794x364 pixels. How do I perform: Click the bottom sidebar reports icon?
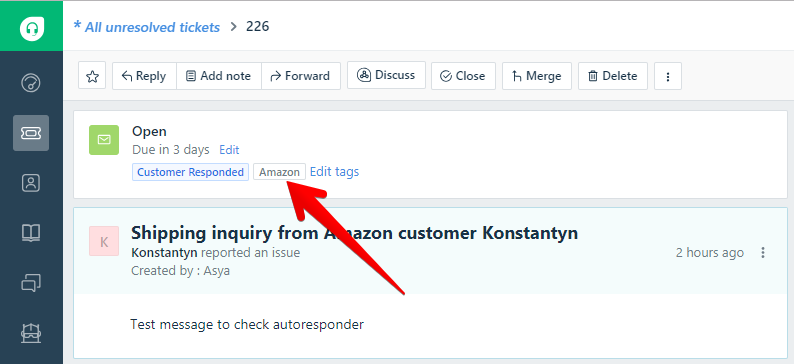tap(31, 333)
